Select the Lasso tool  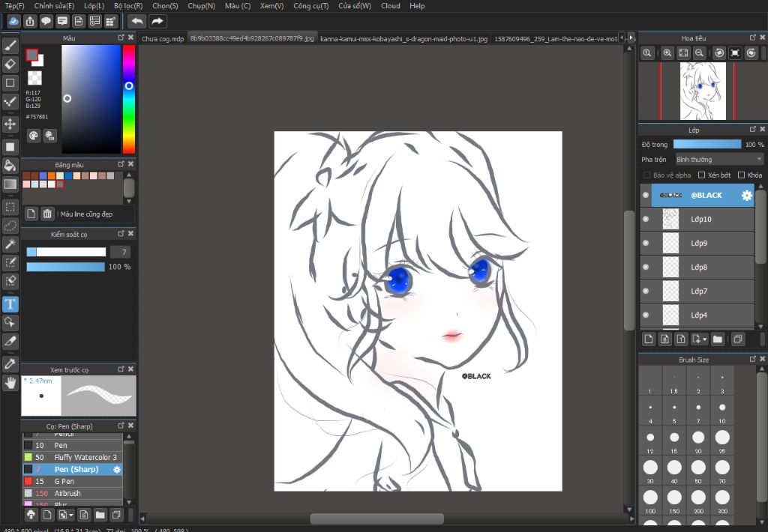(10, 226)
